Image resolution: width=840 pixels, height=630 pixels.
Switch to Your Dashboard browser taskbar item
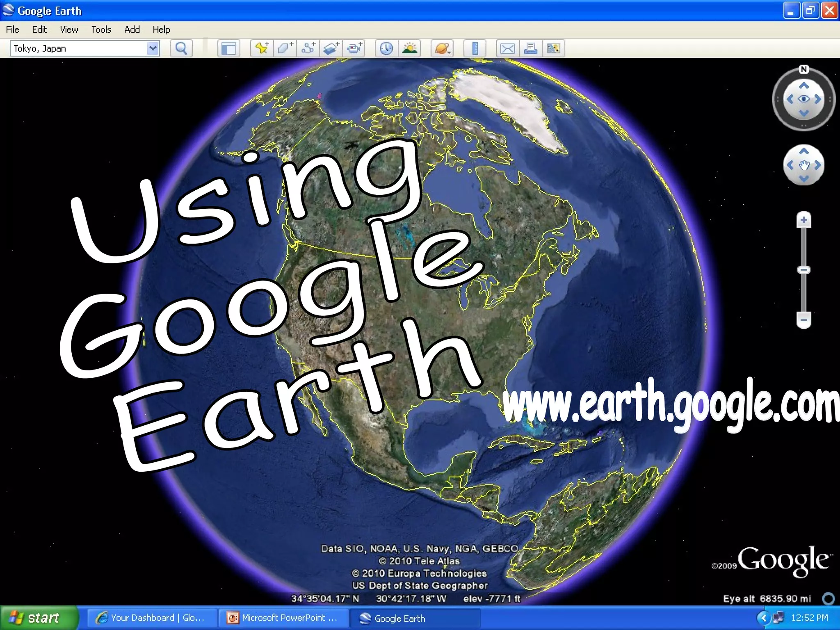(151, 618)
